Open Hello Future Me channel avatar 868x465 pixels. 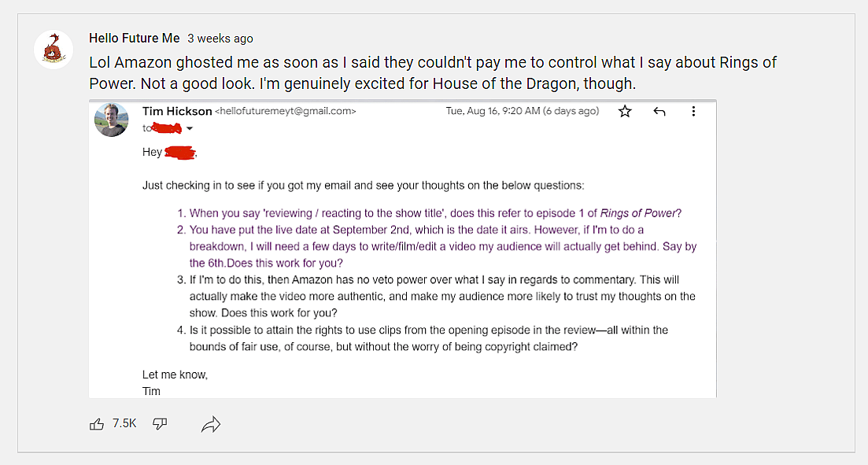[x=54, y=50]
